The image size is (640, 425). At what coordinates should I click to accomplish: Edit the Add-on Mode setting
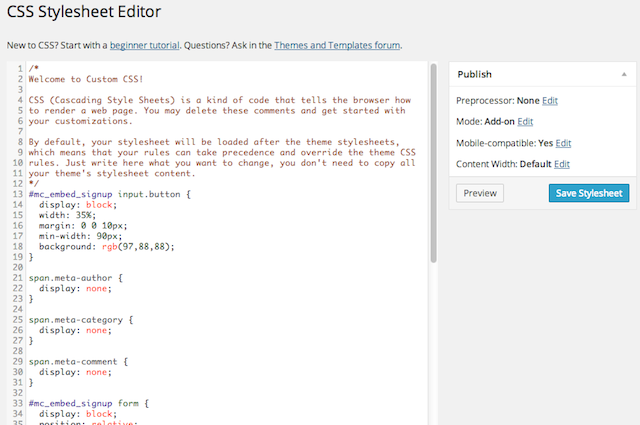pyautogui.click(x=525, y=121)
